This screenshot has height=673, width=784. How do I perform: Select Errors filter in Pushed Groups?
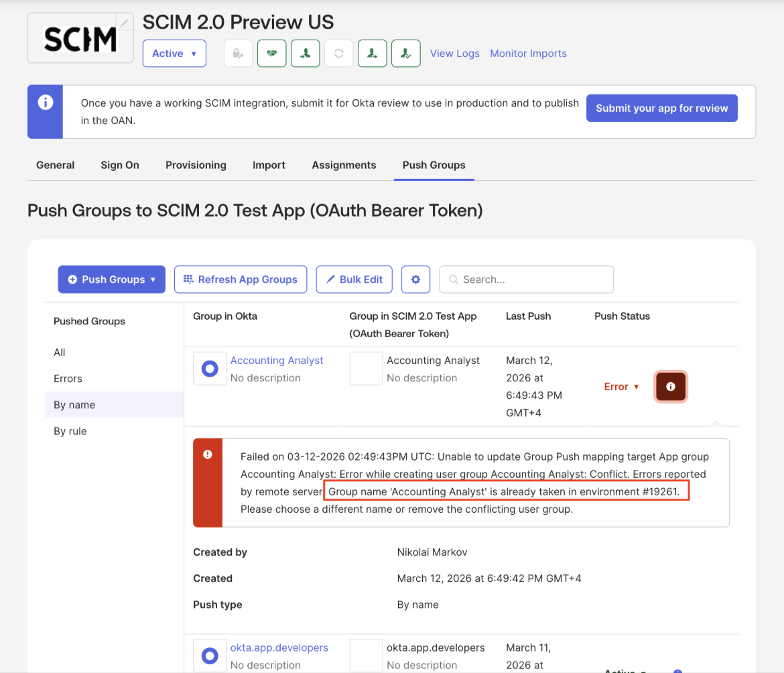(x=68, y=379)
